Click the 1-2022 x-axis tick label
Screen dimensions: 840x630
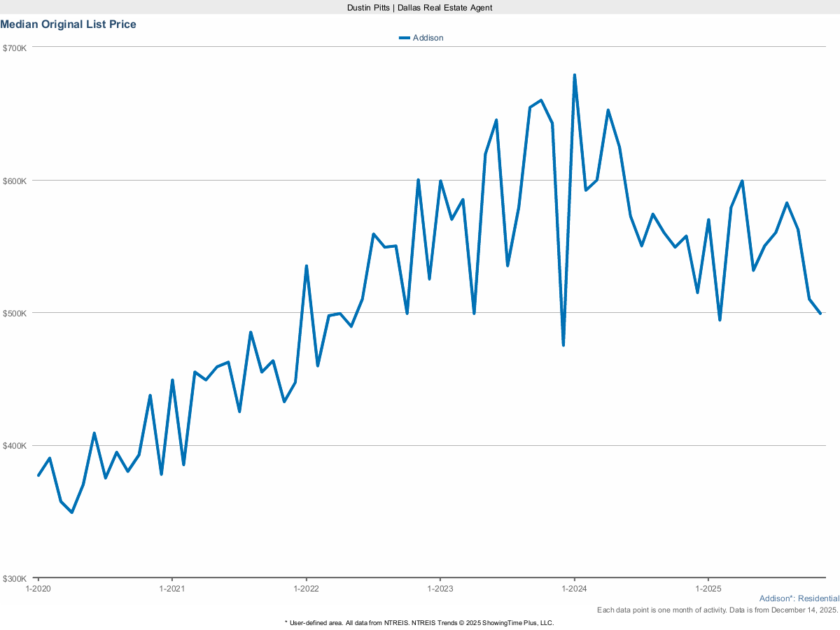306,588
